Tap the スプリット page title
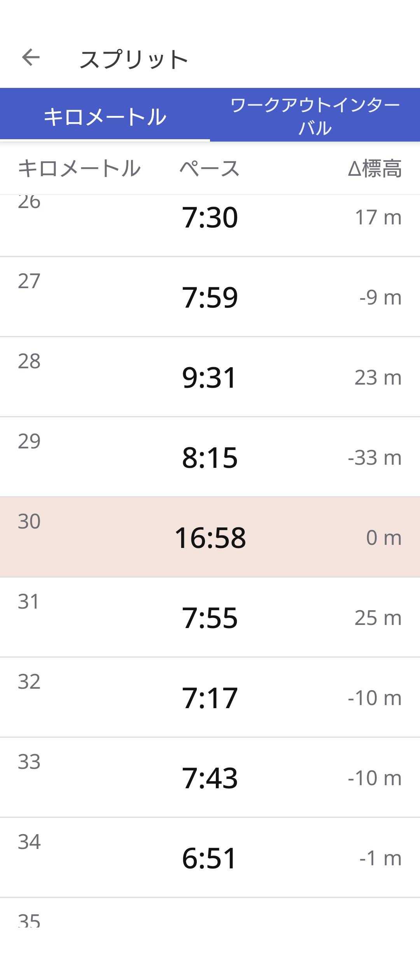The height and width of the screenshot is (980, 420). coord(134,59)
